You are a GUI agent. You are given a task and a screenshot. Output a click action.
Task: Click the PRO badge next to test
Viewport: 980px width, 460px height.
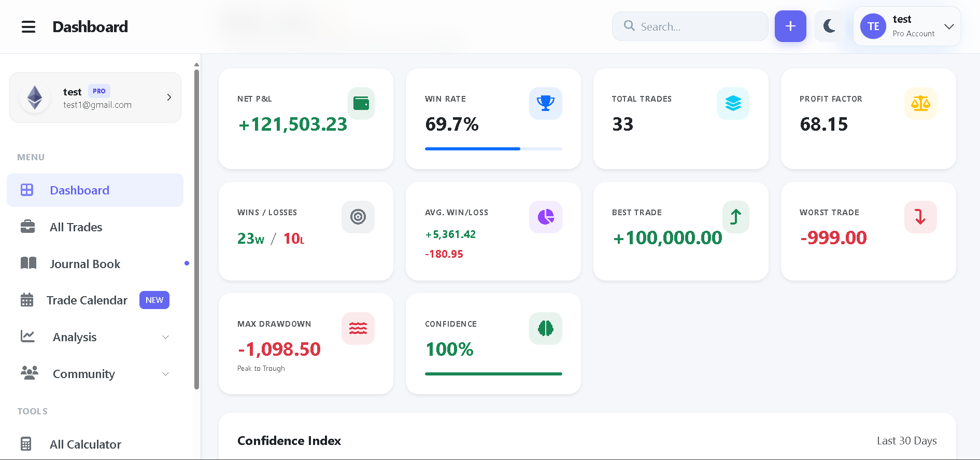pos(99,91)
